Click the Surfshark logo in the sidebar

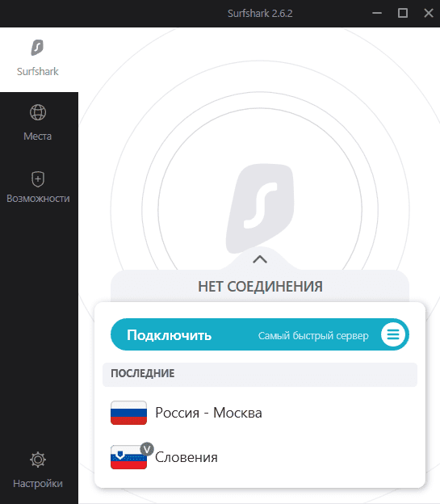point(37,48)
